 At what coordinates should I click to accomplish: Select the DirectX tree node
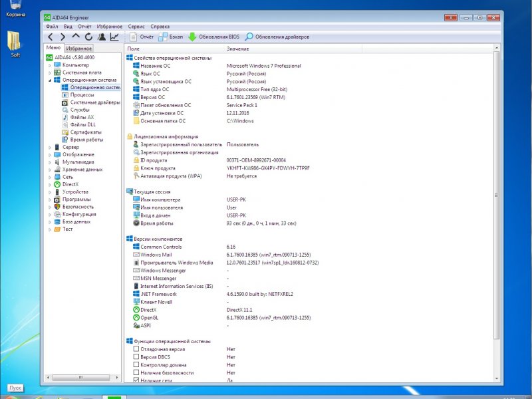[x=70, y=185]
